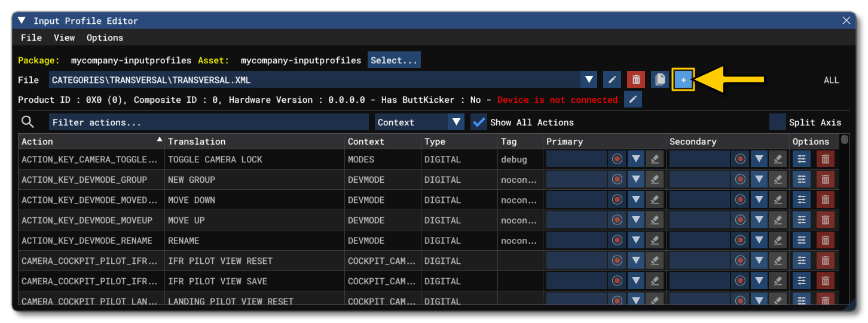The width and height of the screenshot is (868, 323).
Task: Add a new file with plus icon
Action: coord(683,79)
